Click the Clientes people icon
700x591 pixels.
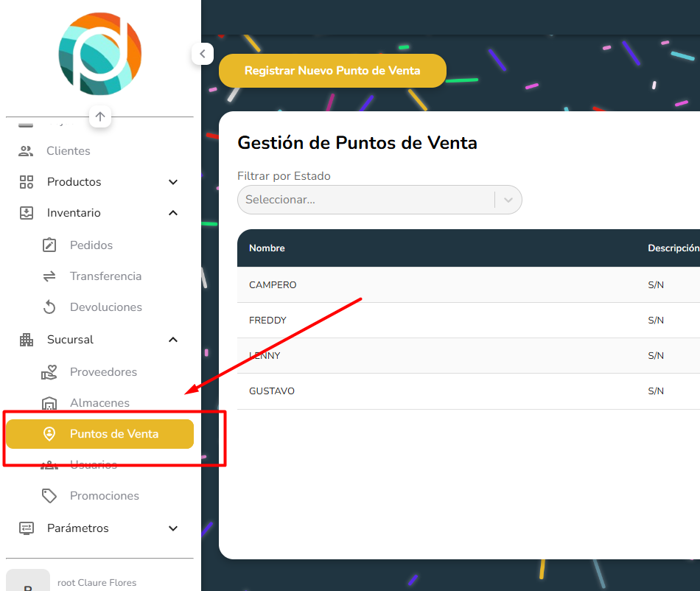26,151
